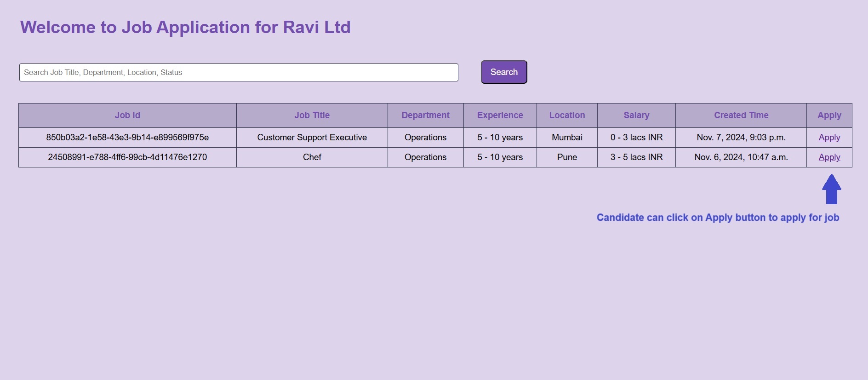This screenshot has height=380, width=868.
Task: Click the Apply column header
Action: (829, 115)
